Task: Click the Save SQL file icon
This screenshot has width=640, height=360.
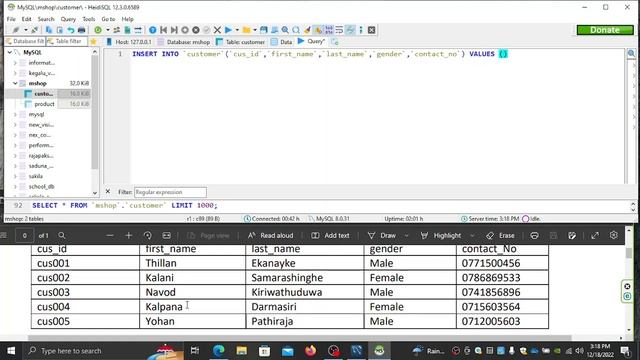Action: point(264,30)
